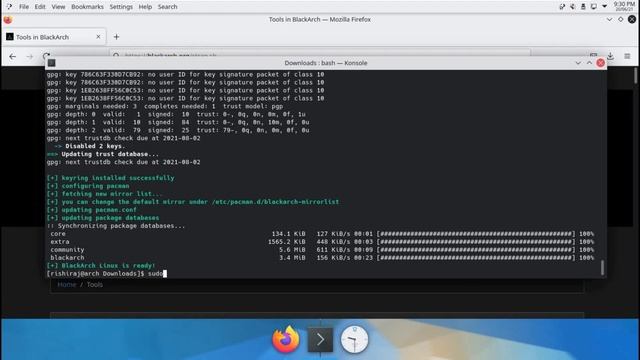Click the blackarch-mirrorlist path line

tap(193, 202)
